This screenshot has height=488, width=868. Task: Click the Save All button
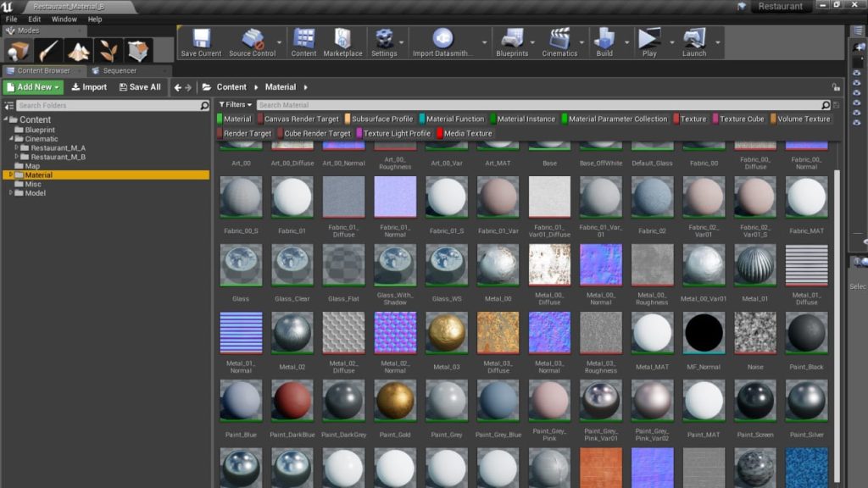[x=140, y=87]
